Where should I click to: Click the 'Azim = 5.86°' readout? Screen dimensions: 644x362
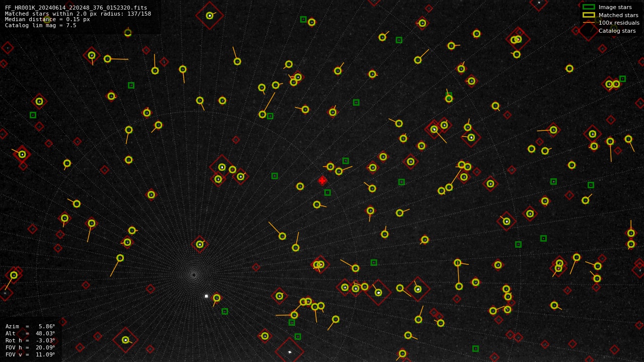[30, 326]
